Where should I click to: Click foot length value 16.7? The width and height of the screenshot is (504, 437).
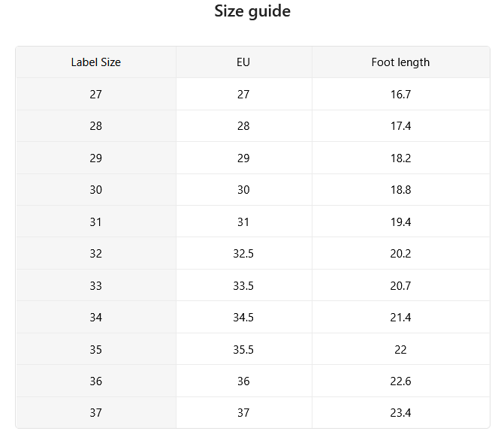(x=400, y=94)
